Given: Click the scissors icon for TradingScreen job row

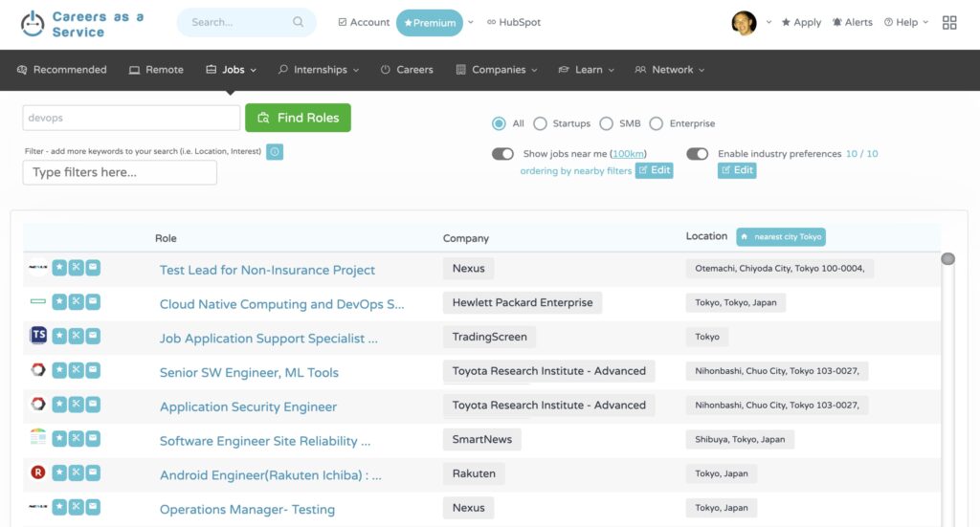Looking at the screenshot, I should click(x=77, y=336).
